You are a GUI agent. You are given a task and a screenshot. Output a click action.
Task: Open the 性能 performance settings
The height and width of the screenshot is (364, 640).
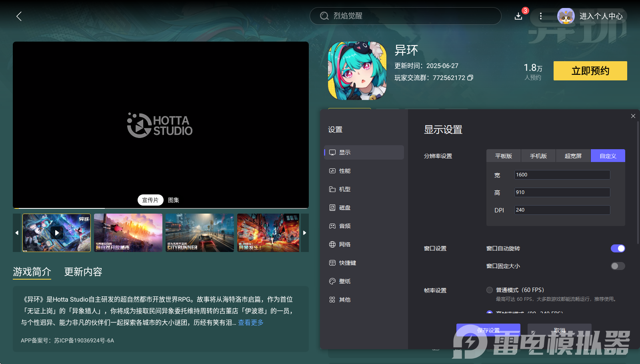(344, 171)
